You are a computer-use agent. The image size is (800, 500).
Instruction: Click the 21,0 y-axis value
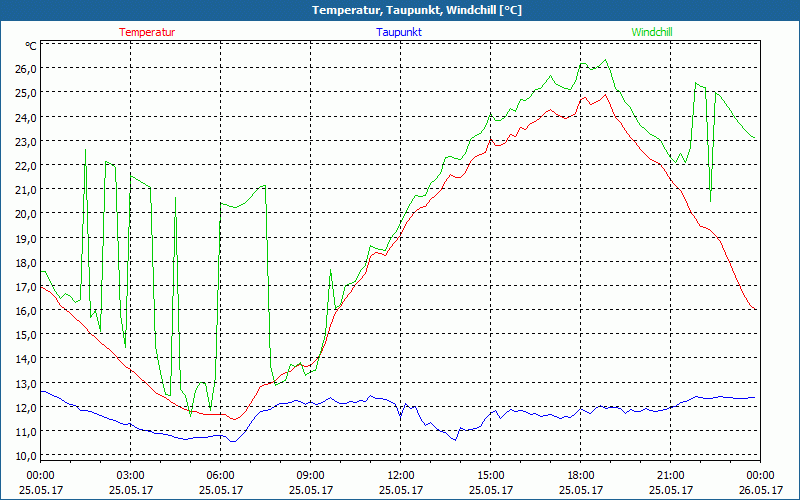[x=26, y=190]
